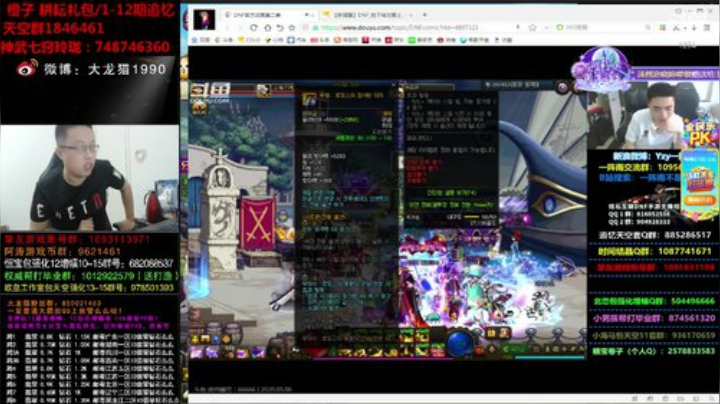Switch to the first DNF browser tab
The height and width of the screenshot is (404, 720).
(x=269, y=15)
